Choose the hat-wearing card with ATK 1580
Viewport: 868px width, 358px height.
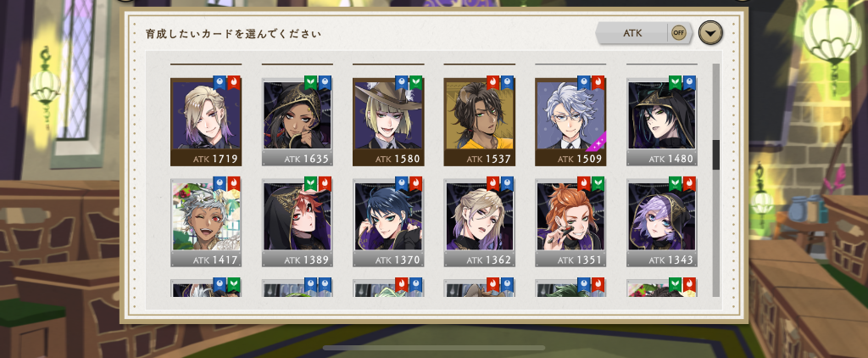point(388,122)
